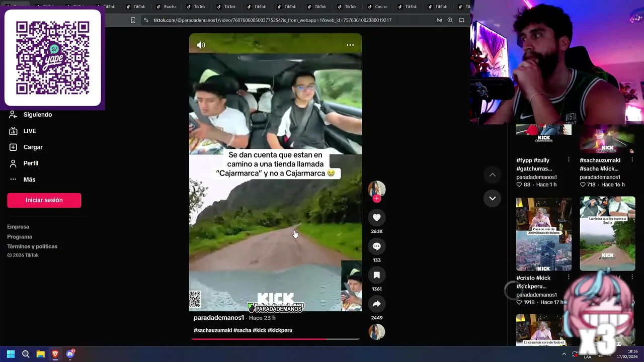The height and width of the screenshot is (362, 644).
Task: Open paradademanos1 under the #sachauzumaki #sacha video
Action: pos(600,177)
